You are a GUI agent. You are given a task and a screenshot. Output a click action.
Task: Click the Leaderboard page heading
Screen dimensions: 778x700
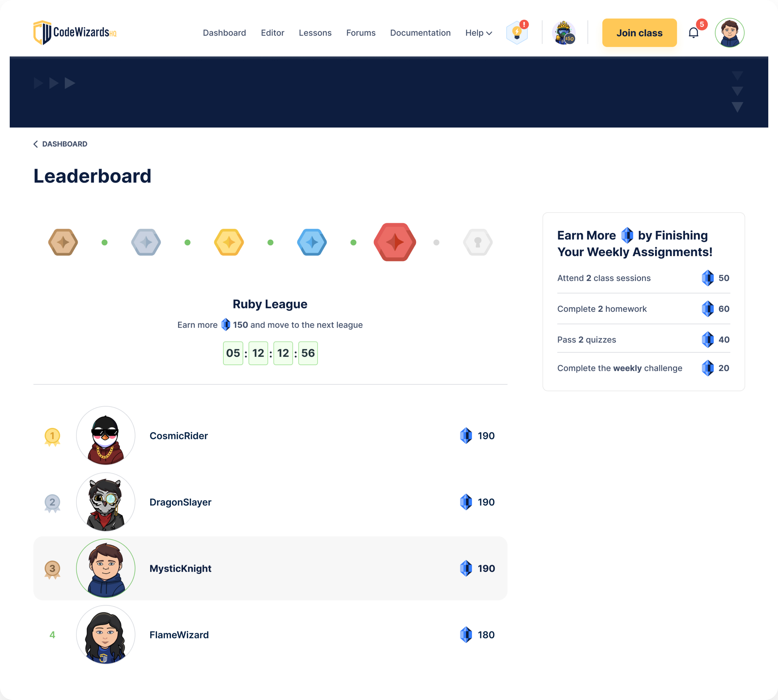click(92, 176)
